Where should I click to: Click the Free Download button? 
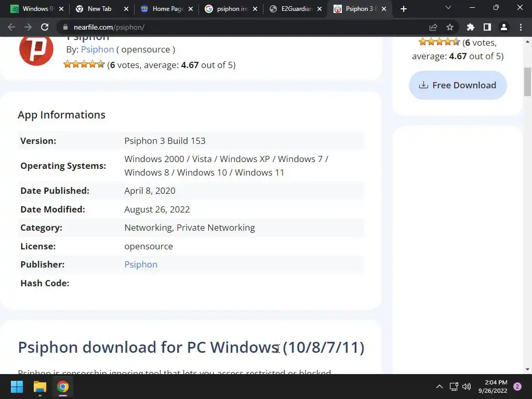coord(458,85)
